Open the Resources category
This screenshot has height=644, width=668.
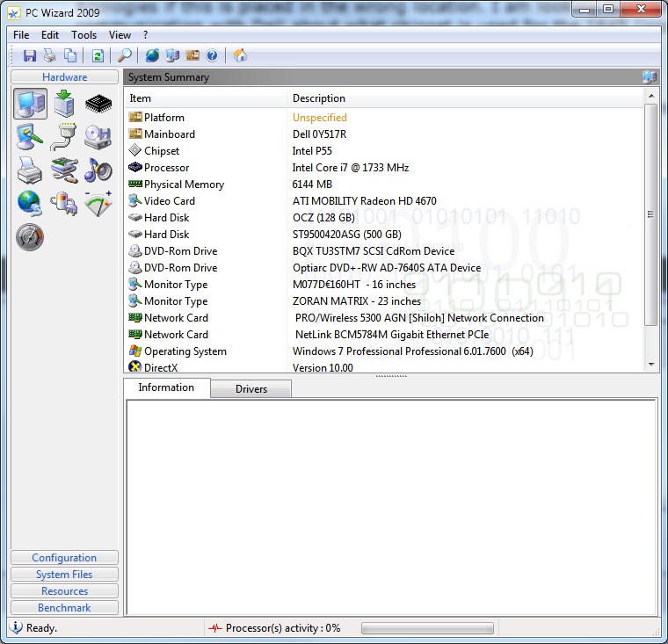click(64, 590)
